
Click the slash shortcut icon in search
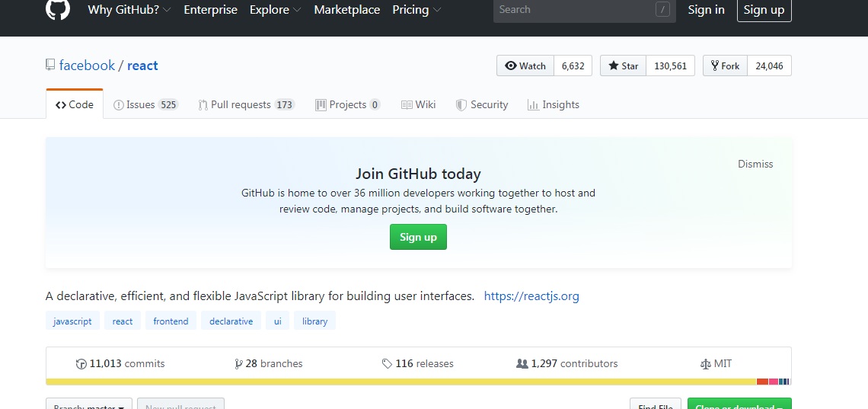tap(662, 9)
